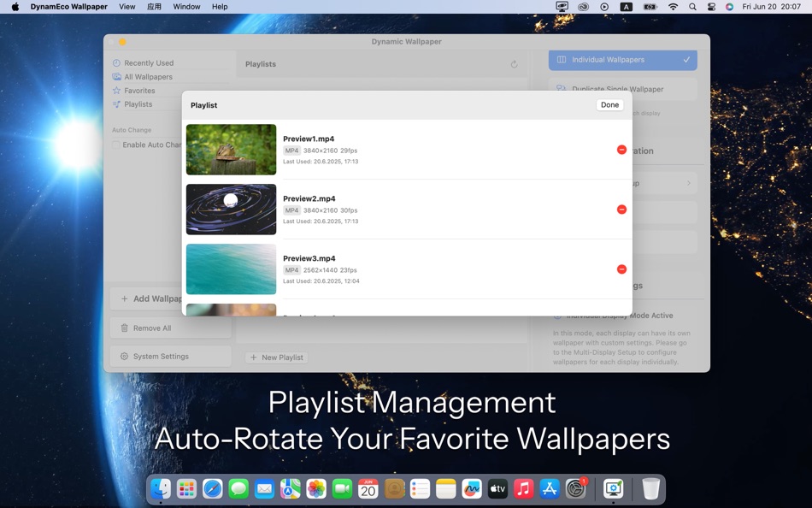Open Messages from the Dock
Screen dimensions: 812x508
[x=238, y=488]
